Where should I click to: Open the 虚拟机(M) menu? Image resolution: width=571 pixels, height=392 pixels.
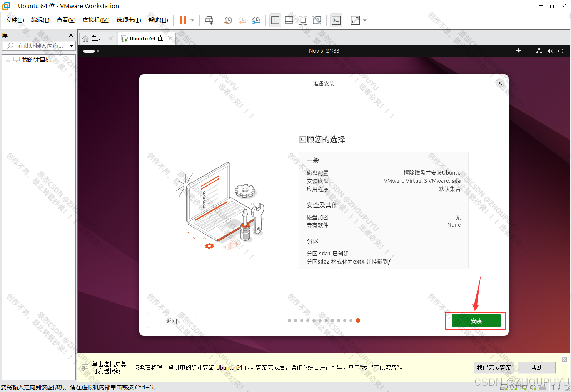[96, 20]
